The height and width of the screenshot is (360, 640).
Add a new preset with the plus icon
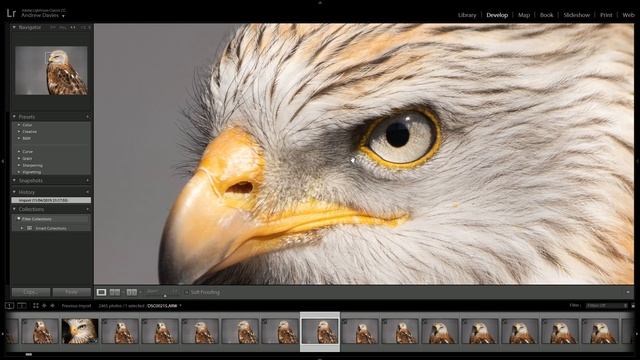pyautogui.click(x=87, y=117)
